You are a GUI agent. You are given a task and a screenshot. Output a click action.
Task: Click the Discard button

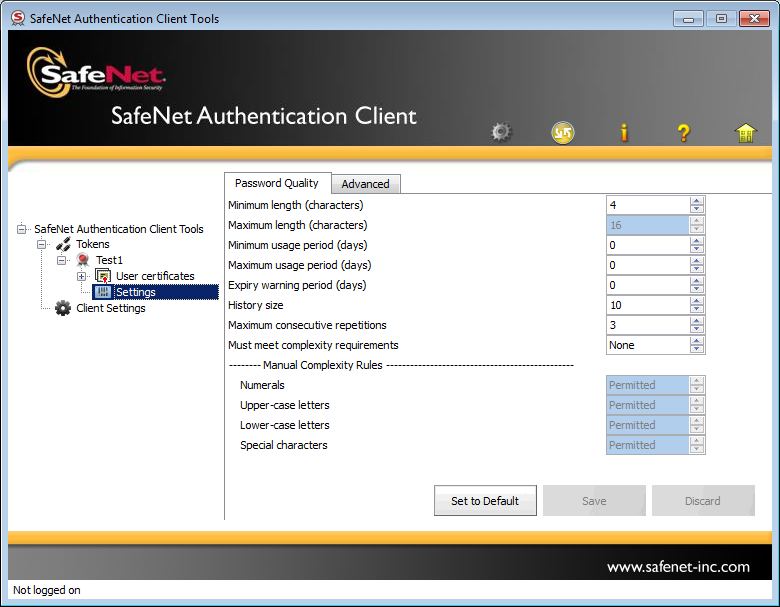[x=703, y=501]
